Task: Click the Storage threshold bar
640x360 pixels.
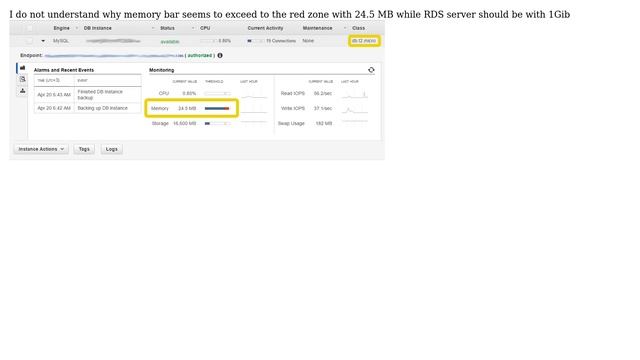Action: tap(217, 123)
